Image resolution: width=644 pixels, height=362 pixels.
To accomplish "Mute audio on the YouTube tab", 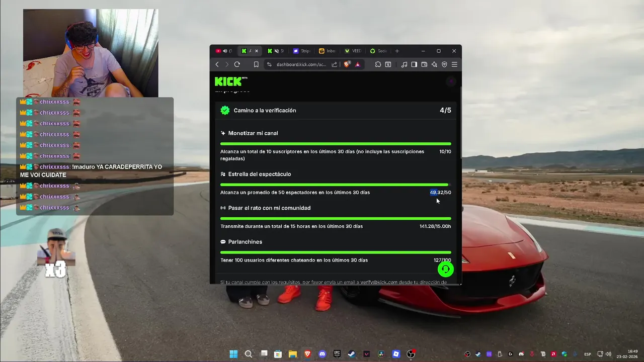I will tap(224, 51).
